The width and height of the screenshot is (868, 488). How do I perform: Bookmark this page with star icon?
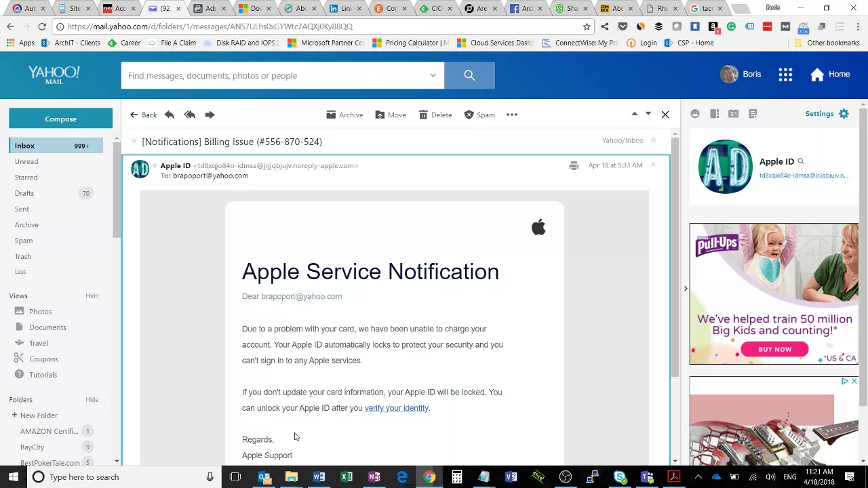(x=587, y=26)
